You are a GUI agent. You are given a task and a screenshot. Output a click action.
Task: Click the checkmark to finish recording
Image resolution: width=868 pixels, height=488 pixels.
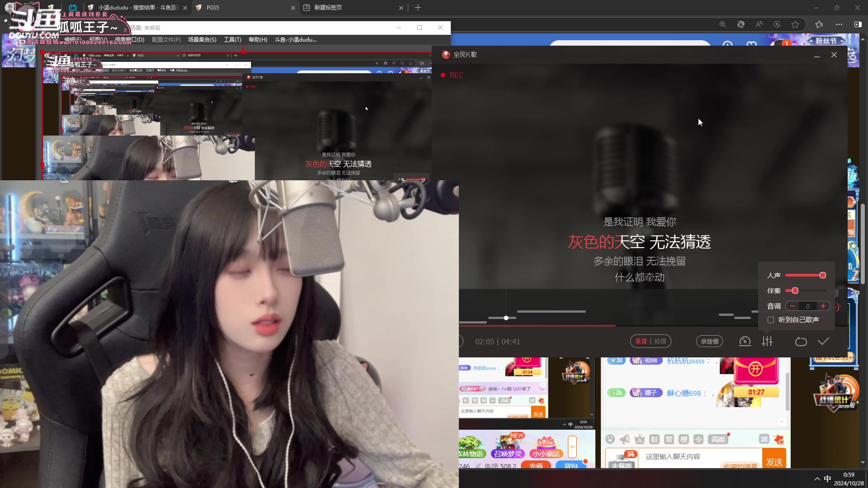pos(823,342)
